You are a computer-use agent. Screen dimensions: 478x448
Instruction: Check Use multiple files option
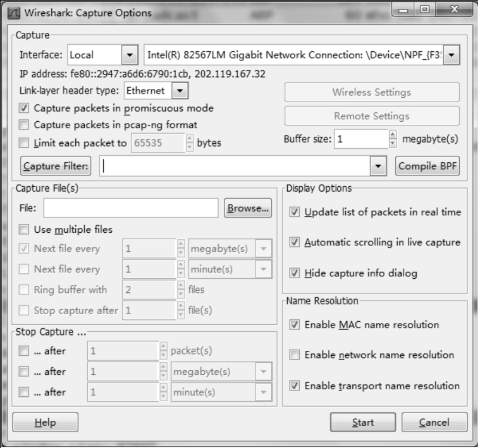(24, 229)
